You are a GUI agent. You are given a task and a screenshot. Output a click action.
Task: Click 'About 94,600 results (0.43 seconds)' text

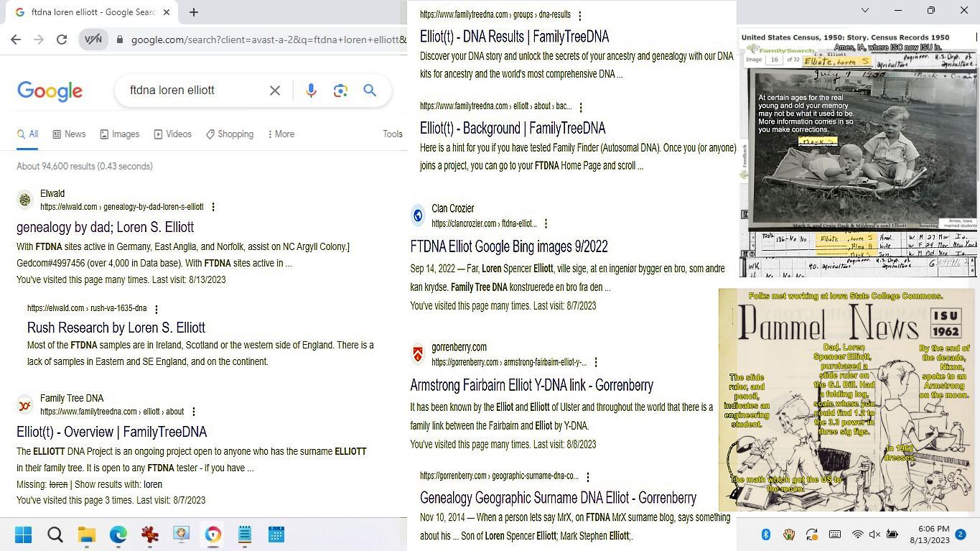85,167
